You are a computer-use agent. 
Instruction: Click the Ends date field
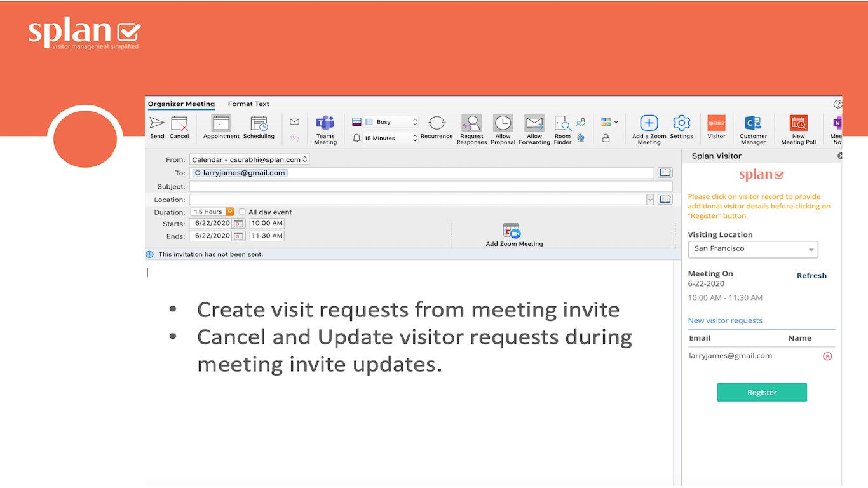pos(210,236)
